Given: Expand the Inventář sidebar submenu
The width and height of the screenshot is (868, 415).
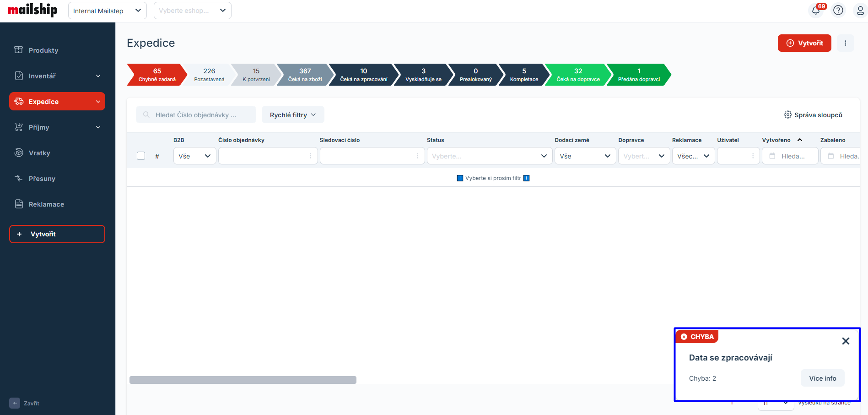Looking at the screenshot, I should 98,76.
